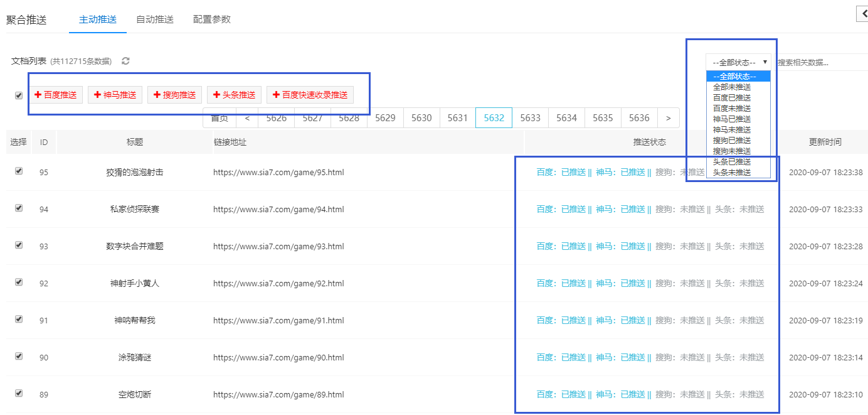Click the 搜索相关数据 search field

(822, 62)
